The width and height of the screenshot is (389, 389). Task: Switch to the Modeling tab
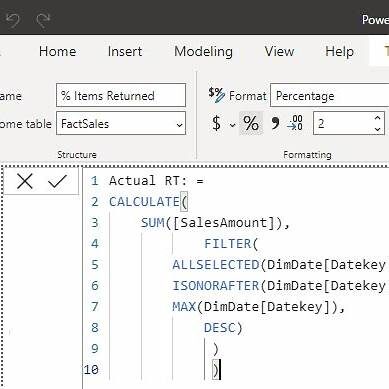pyautogui.click(x=203, y=52)
